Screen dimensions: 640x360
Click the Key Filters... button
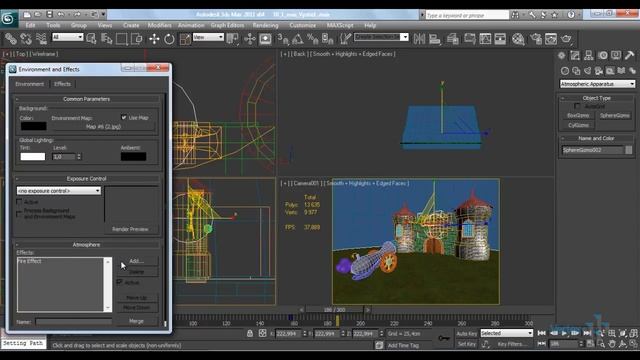tap(512, 344)
